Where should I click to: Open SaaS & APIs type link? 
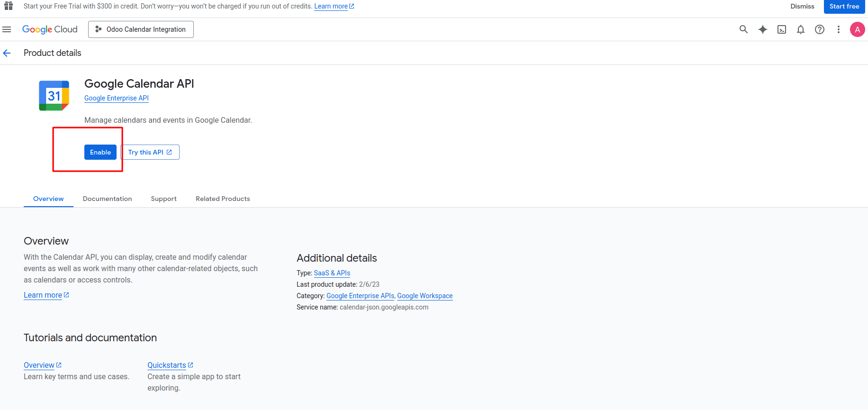coord(332,273)
